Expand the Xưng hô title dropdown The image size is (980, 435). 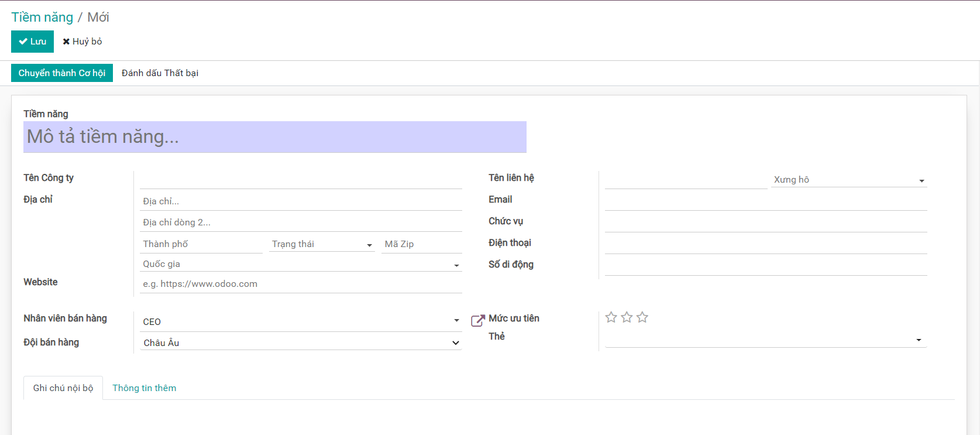click(850, 180)
